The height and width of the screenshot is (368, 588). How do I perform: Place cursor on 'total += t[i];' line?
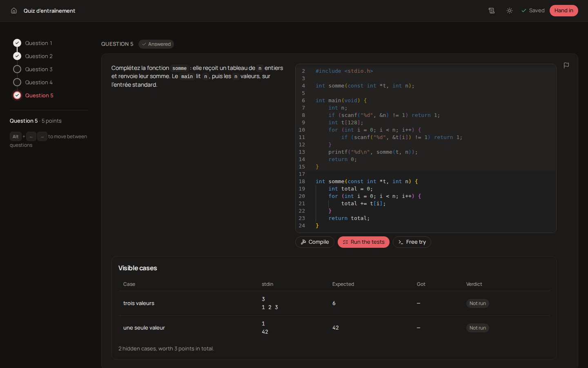click(363, 204)
